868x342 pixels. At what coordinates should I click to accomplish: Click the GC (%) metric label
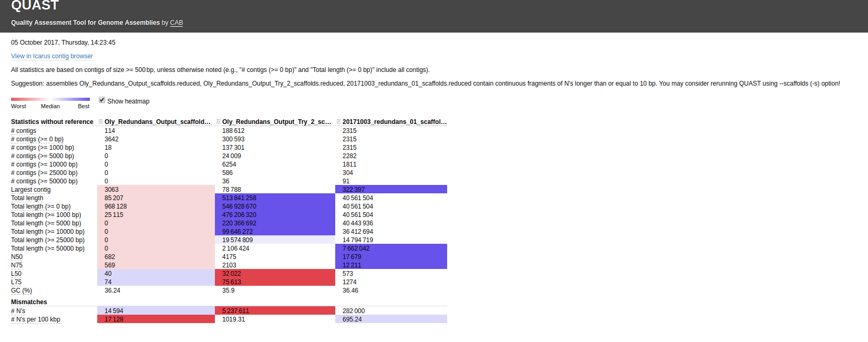pyautogui.click(x=22, y=291)
